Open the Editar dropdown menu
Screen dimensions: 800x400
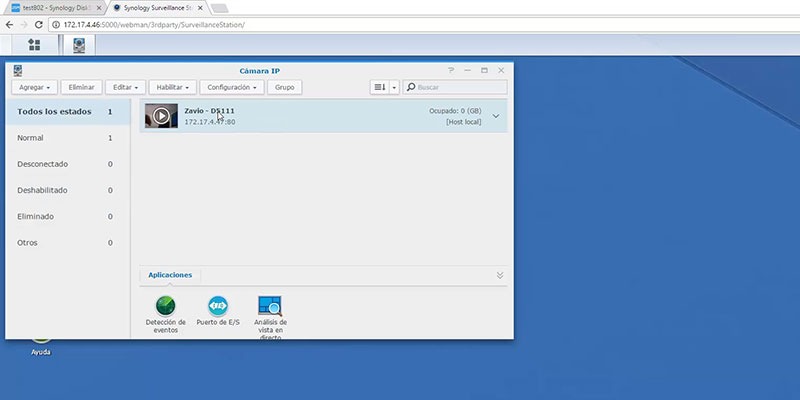(x=126, y=87)
